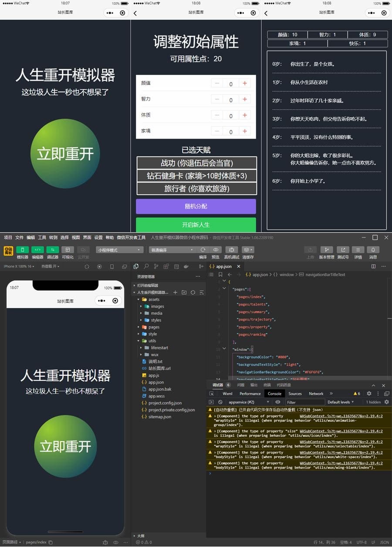Collapse all folders in the explorer
The width and height of the screenshot is (392, 547).
(202, 292)
